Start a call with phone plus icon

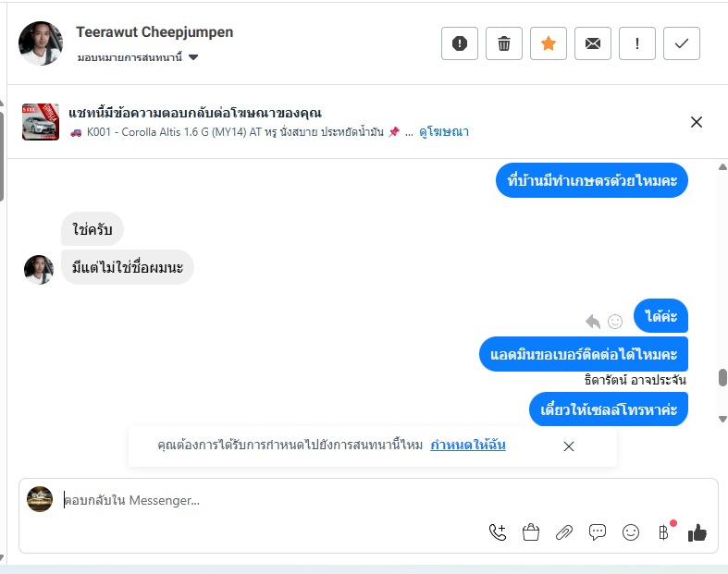pyautogui.click(x=498, y=532)
